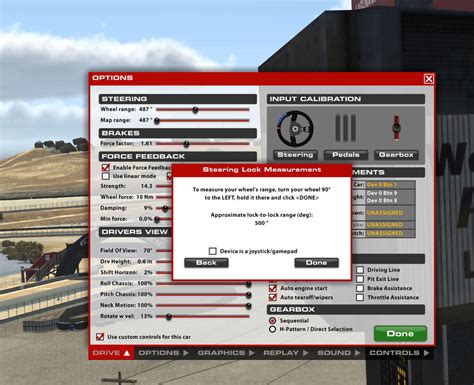This screenshot has height=385, width=474.
Task: Click the Pedals calibration button
Action: [346, 155]
